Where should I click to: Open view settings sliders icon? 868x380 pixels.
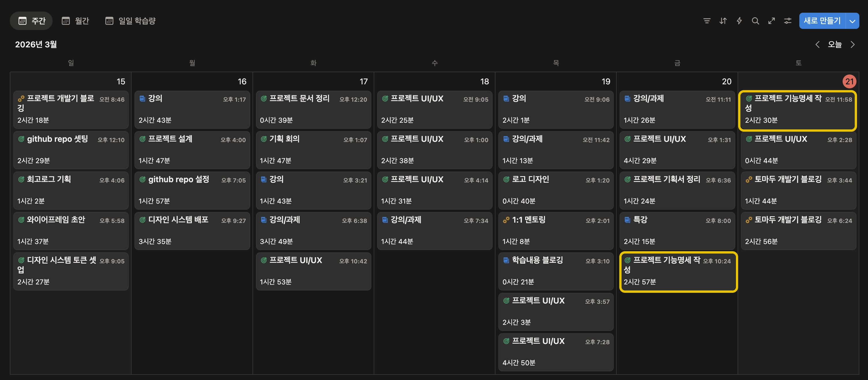coord(787,21)
